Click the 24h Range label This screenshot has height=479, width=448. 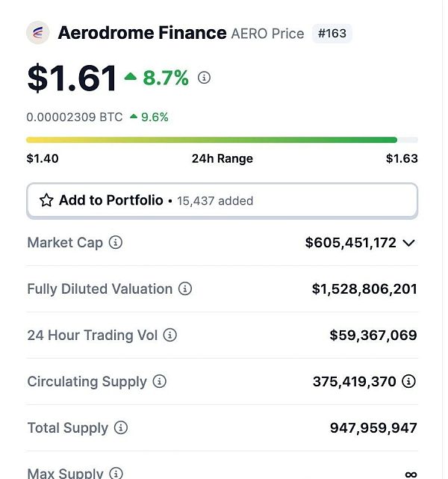point(222,158)
